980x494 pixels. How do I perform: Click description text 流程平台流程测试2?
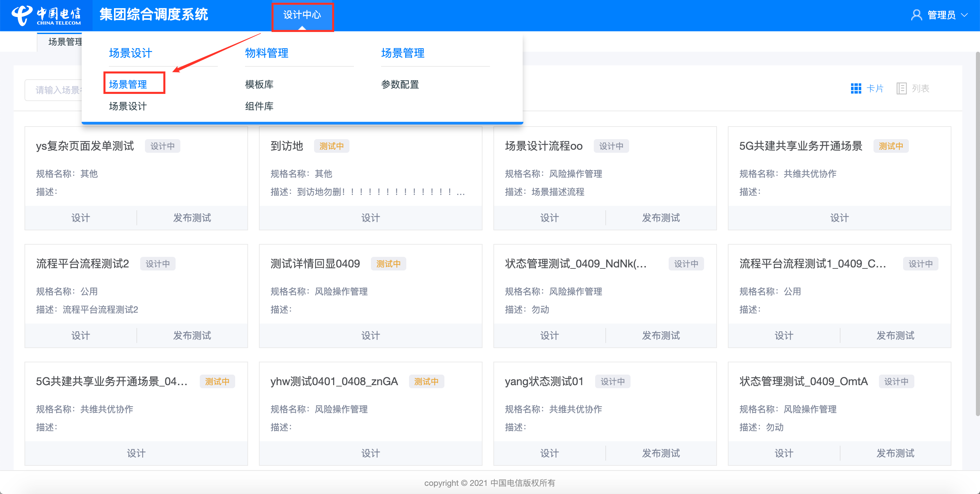(x=100, y=310)
